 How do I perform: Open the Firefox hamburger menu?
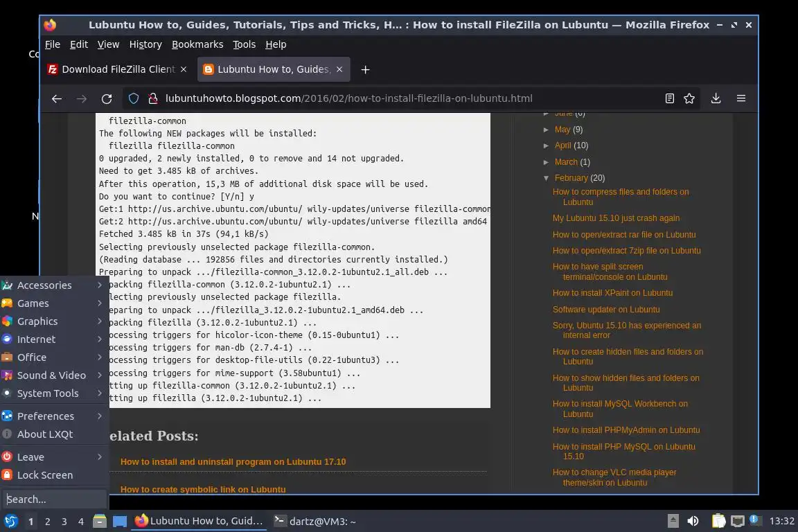click(741, 98)
